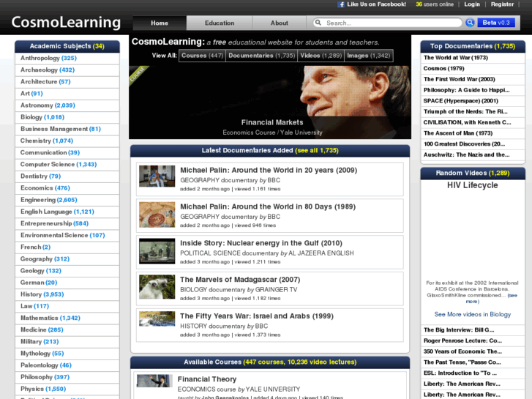
Task: Open The Fifty Years War title
Action: click(x=257, y=316)
